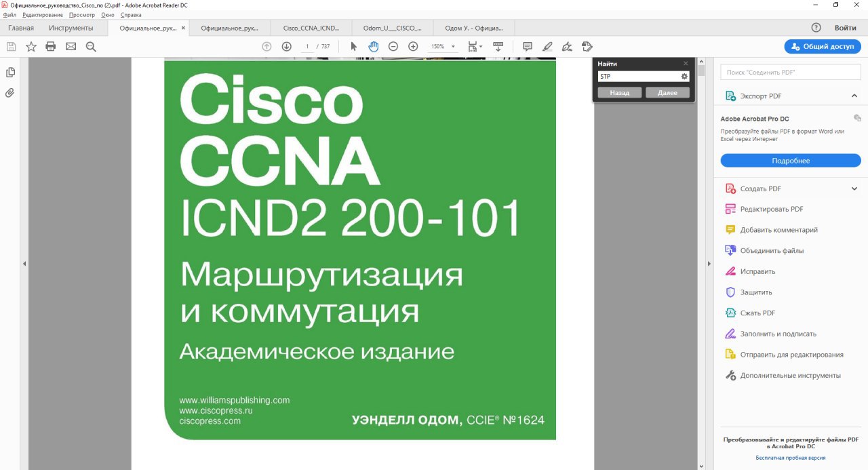Expand the Создать PDF chevron

(x=854, y=189)
